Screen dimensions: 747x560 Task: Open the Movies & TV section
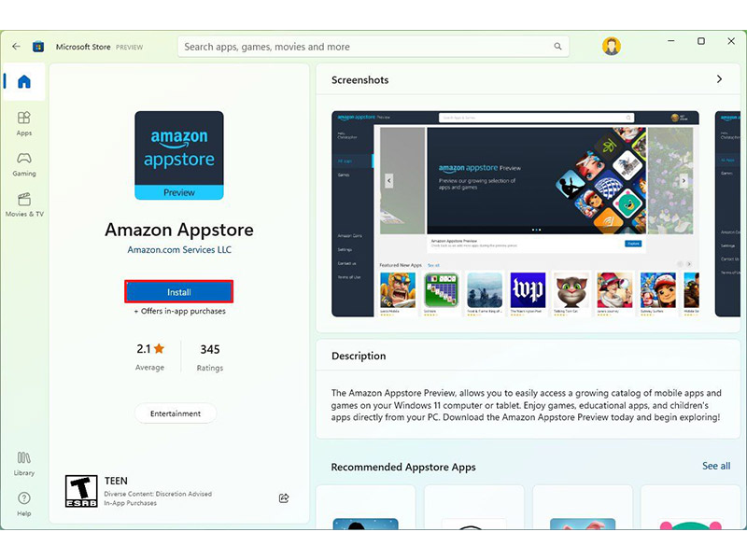(24, 204)
